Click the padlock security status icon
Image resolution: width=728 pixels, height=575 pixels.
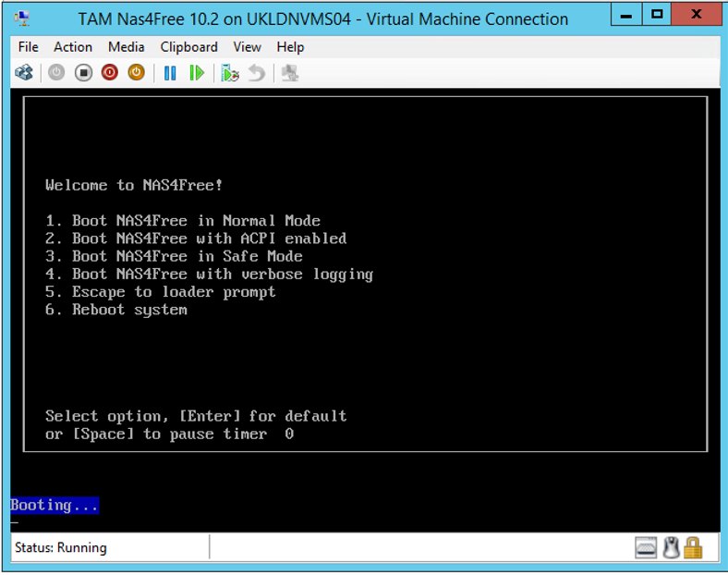click(x=693, y=547)
